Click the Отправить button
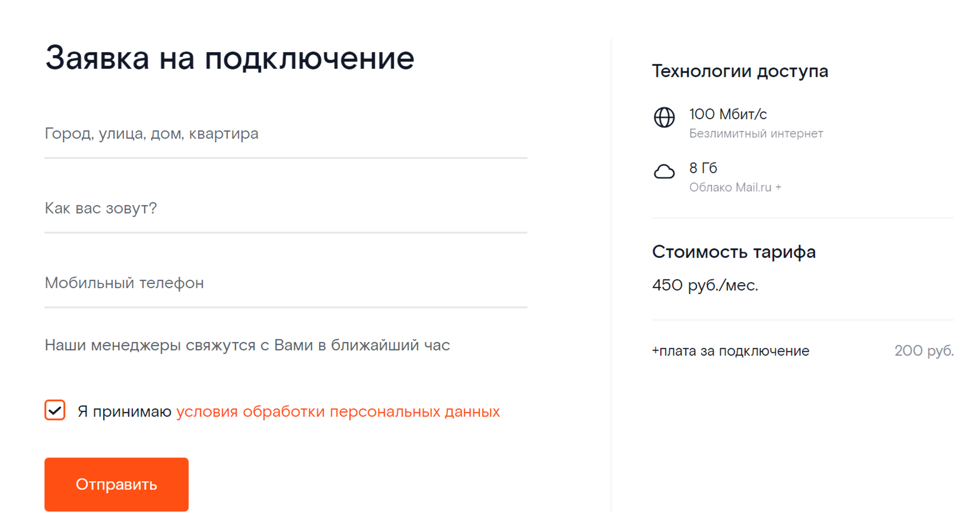Image resolution: width=980 pixels, height=527 pixels. (116, 484)
